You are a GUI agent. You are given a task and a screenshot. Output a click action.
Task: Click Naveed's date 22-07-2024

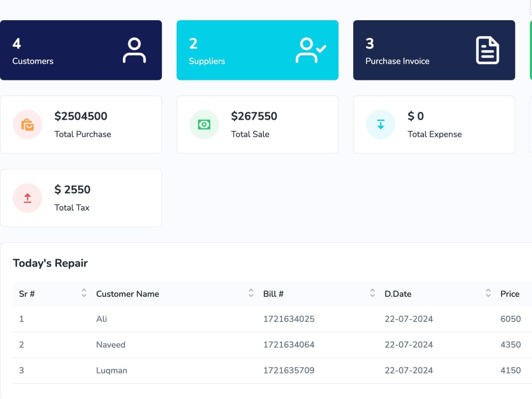409,345
